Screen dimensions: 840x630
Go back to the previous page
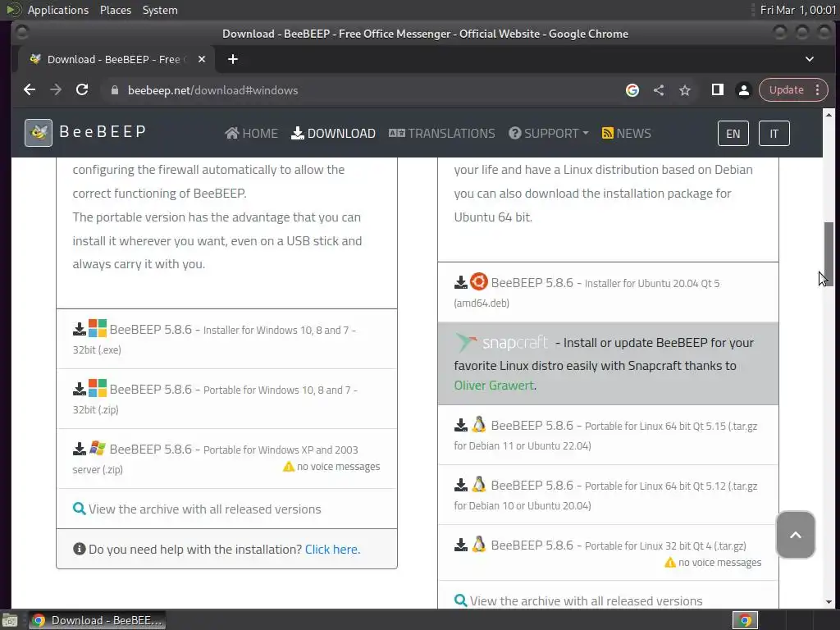click(x=30, y=90)
